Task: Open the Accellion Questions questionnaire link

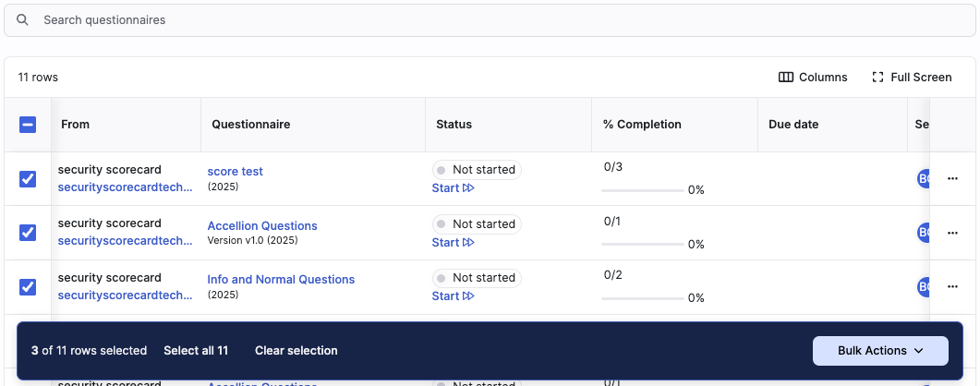Action: [x=262, y=225]
